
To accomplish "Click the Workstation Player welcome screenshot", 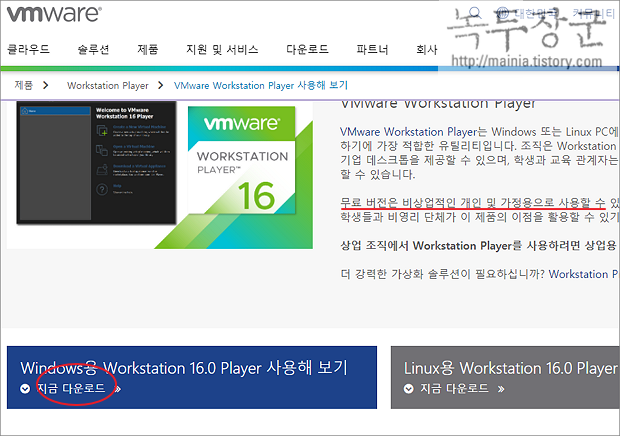I will click(96, 162).
